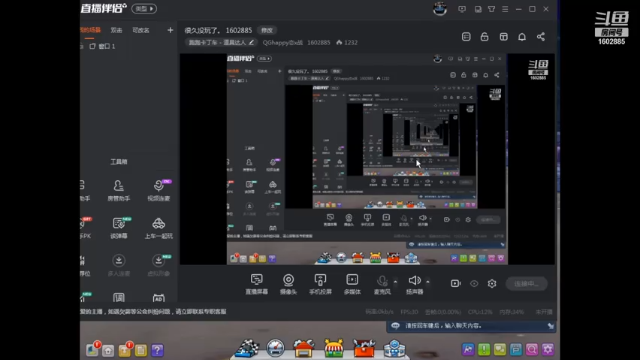Edit the 跑跑卡丁车 category tag
This screenshot has width=640, height=360.
tap(221, 42)
